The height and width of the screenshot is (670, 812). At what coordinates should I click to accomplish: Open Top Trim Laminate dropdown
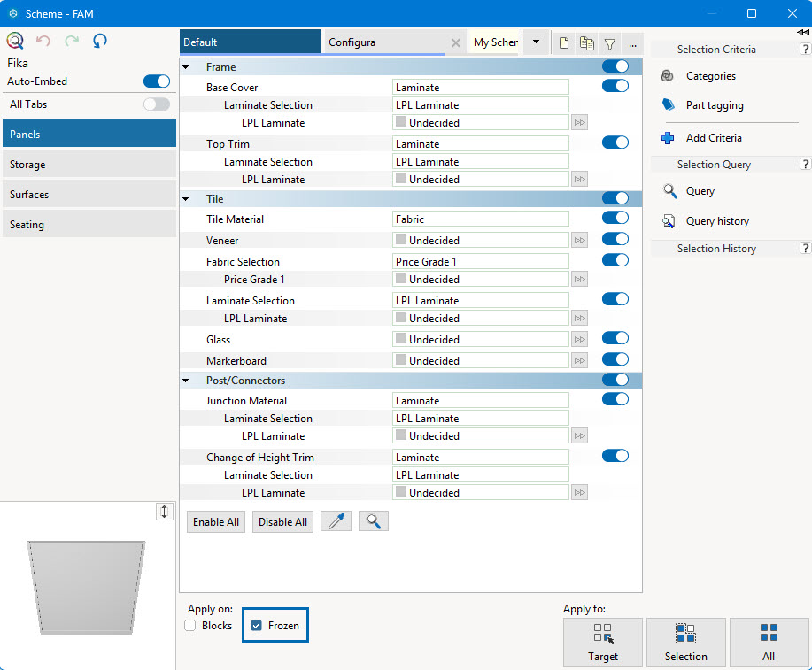coord(481,144)
